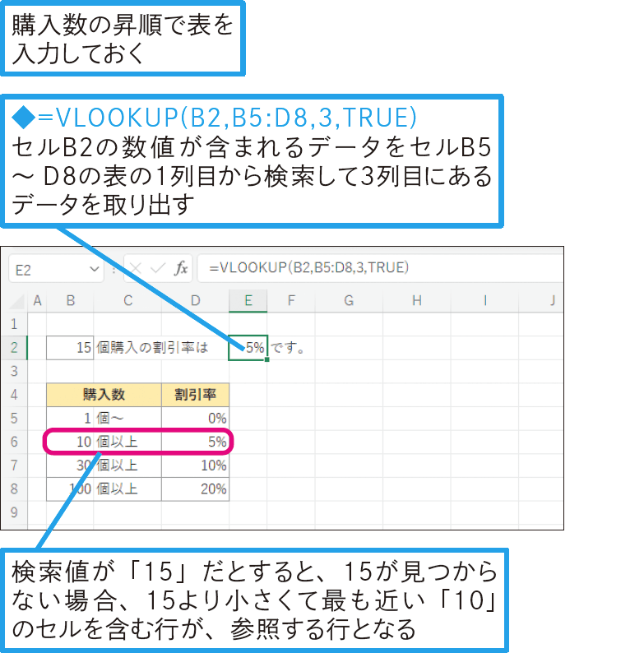Select row 6 header
This screenshot has height=653, width=644.
point(14,442)
